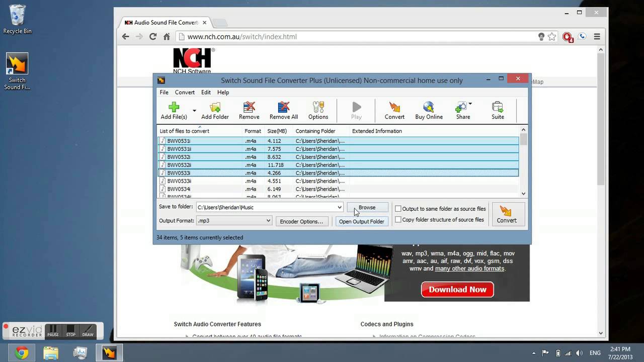Image resolution: width=644 pixels, height=362 pixels.
Task: Click the Share toolbar icon
Action: 463,111
